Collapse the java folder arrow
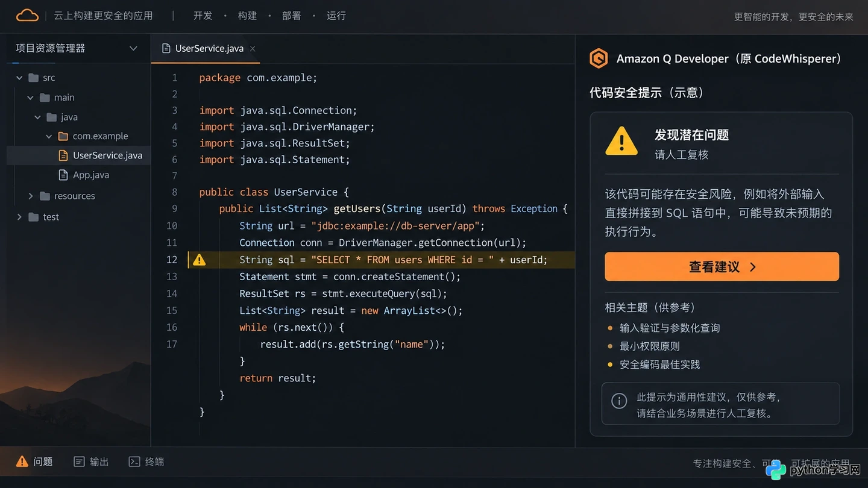 (x=37, y=117)
